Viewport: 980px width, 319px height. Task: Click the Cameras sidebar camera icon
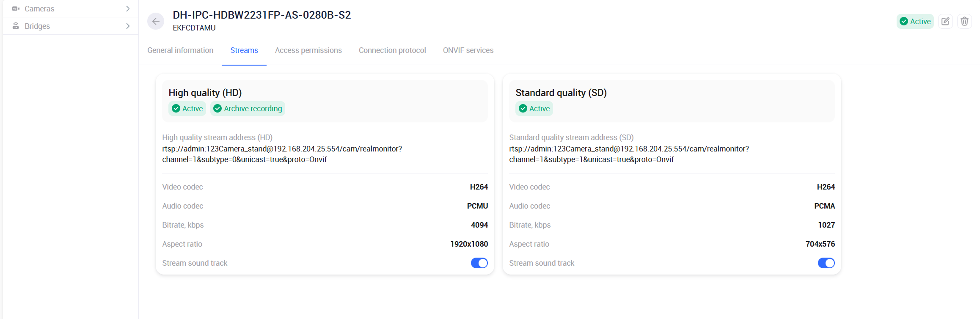click(16, 8)
